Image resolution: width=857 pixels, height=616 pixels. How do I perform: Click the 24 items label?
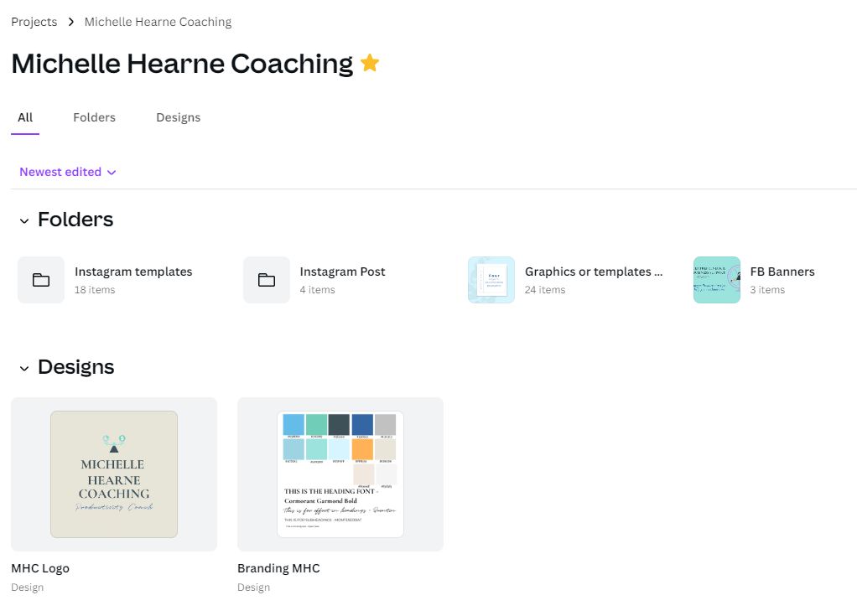545,289
